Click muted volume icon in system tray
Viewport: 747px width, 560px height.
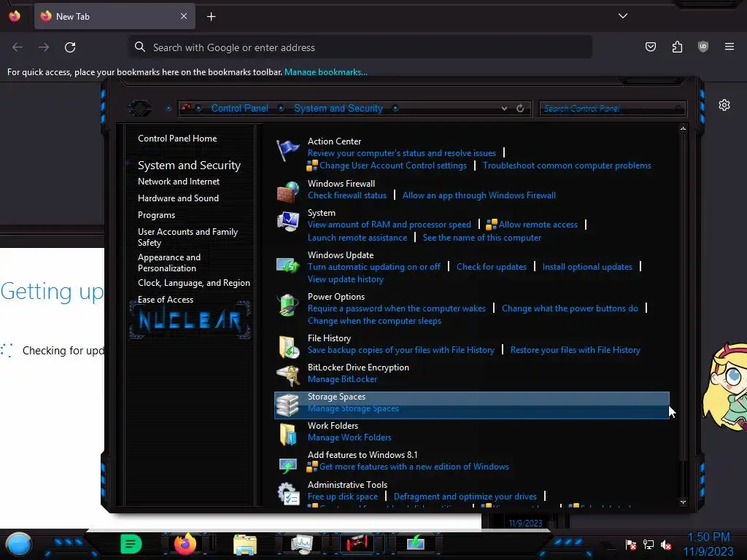pyautogui.click(x=666, y=545)
